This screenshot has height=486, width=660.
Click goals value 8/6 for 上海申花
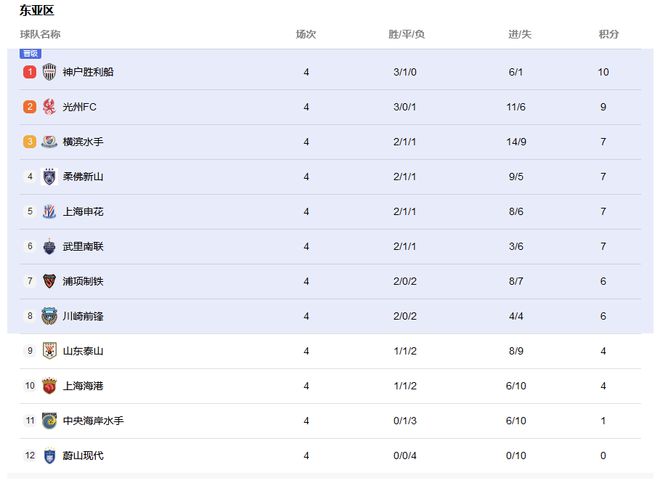(x=516, y=212)
